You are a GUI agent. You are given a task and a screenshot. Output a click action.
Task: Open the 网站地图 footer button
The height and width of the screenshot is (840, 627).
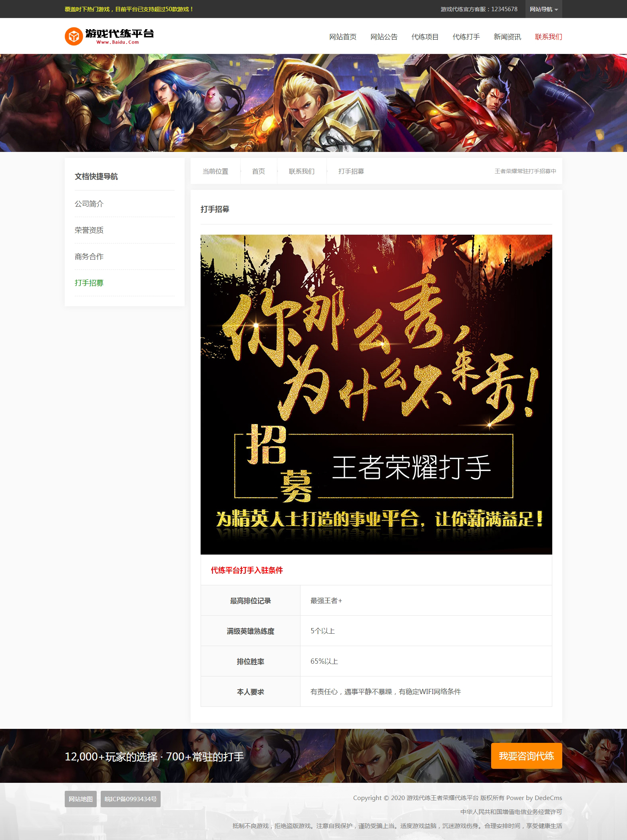tap(81, 799)
